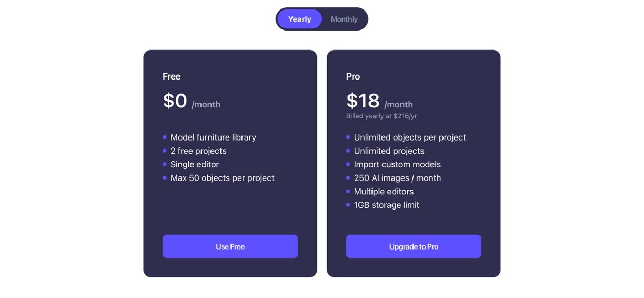Screen dimensions: 644x298
Task: Click the bullet beside Model furniture library
Action: [165, 137]
